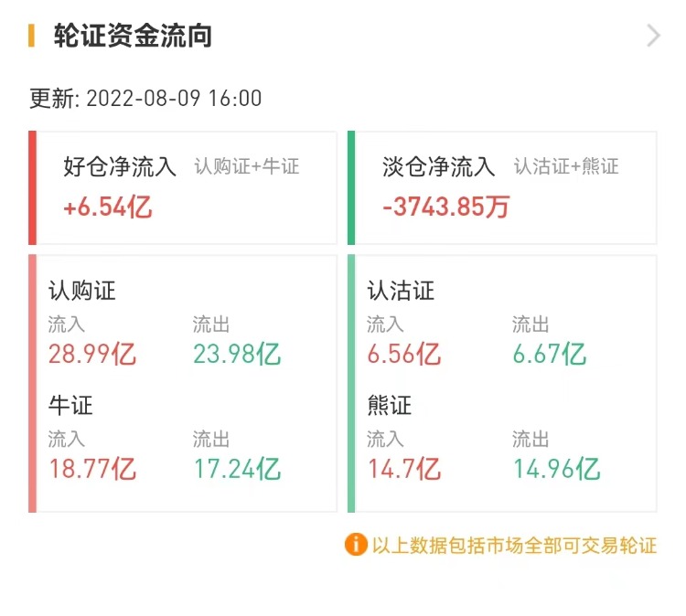This screenshot has width=686, height=616.
Task: Select the -3743.85万 net inflow value
Action: pos(445,207)
